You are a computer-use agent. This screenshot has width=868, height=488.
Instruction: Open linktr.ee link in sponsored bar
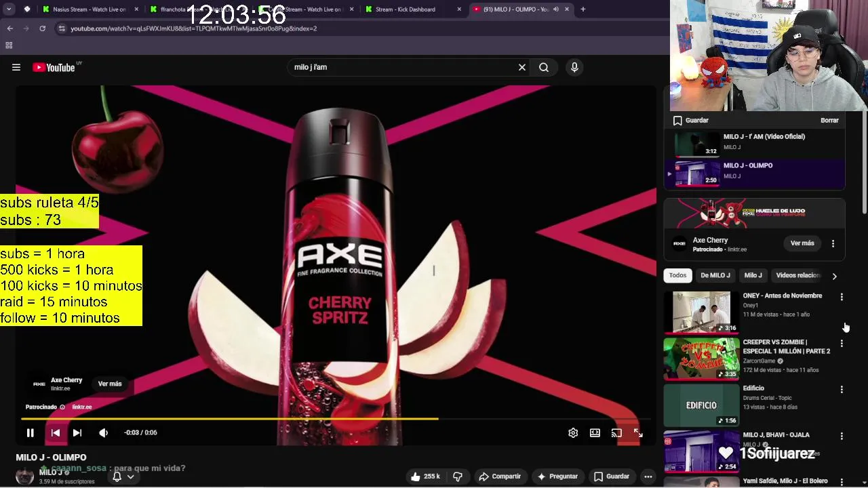[82, 407]
